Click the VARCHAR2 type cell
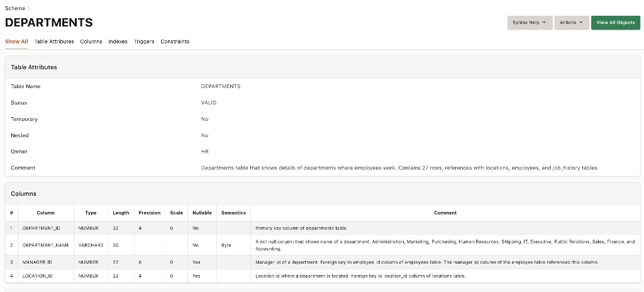The height and width of the screenshot is (292, 644). pyautogui.click(x=91, y=245)
